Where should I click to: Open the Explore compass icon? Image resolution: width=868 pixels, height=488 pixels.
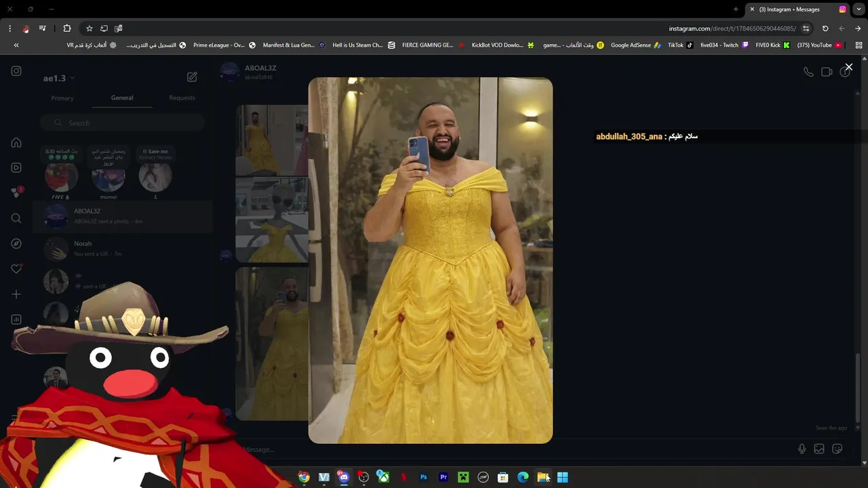click(x=16, y=243)
